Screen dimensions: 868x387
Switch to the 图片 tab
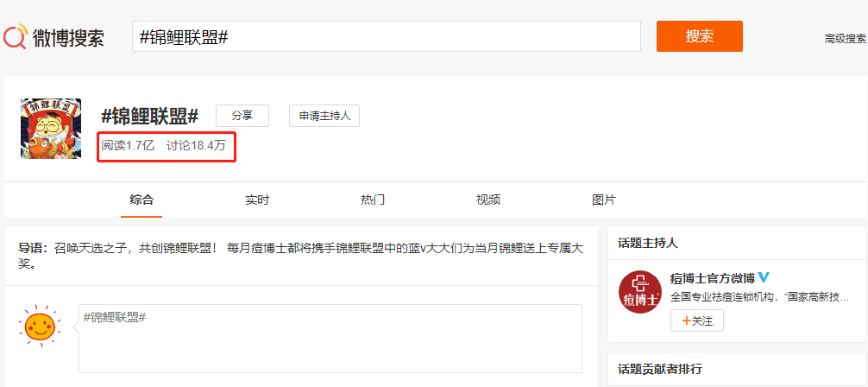pyautogui.click(x=603, y=200)
